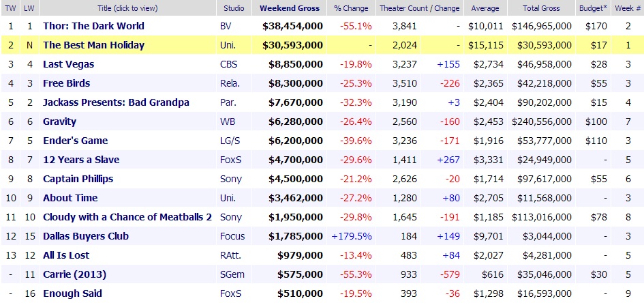Sort by Theater Count / Change header
Screen dimensions: 644x303
(419, 8)
